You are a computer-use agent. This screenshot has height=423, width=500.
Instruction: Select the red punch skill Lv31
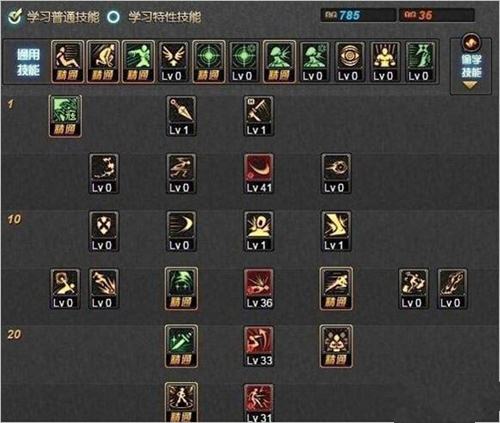(259, 403)
